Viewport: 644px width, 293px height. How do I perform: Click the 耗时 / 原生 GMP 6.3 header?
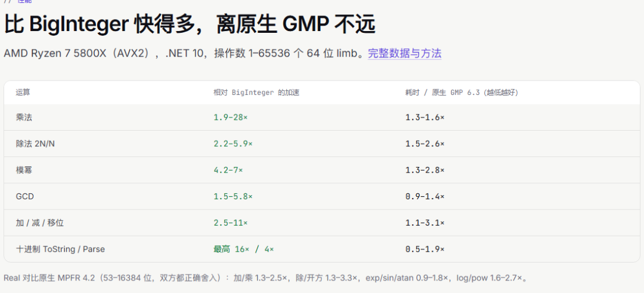coord(462,92)
